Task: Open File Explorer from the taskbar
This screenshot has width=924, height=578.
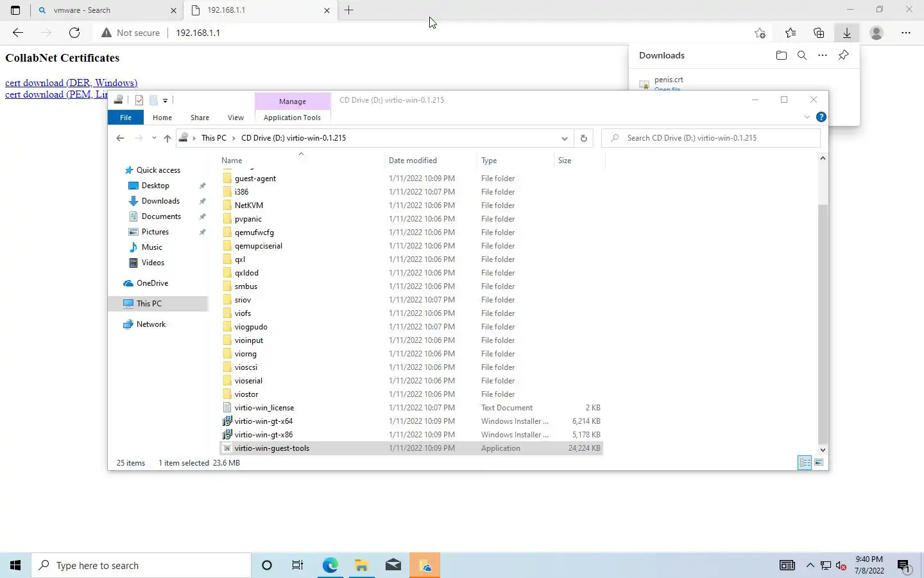Action: (x=361, y=565)
